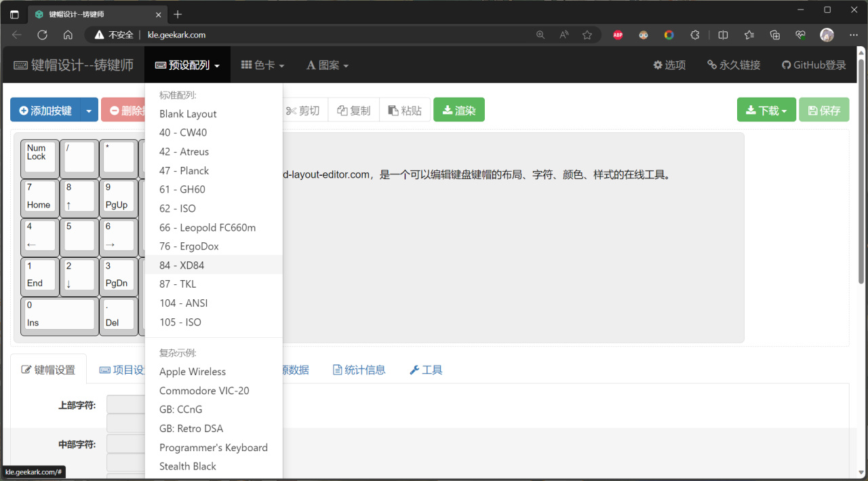Screen dimensions: 868x481
Task: Open the ABP adblock extension
Action: pos(618,35)
